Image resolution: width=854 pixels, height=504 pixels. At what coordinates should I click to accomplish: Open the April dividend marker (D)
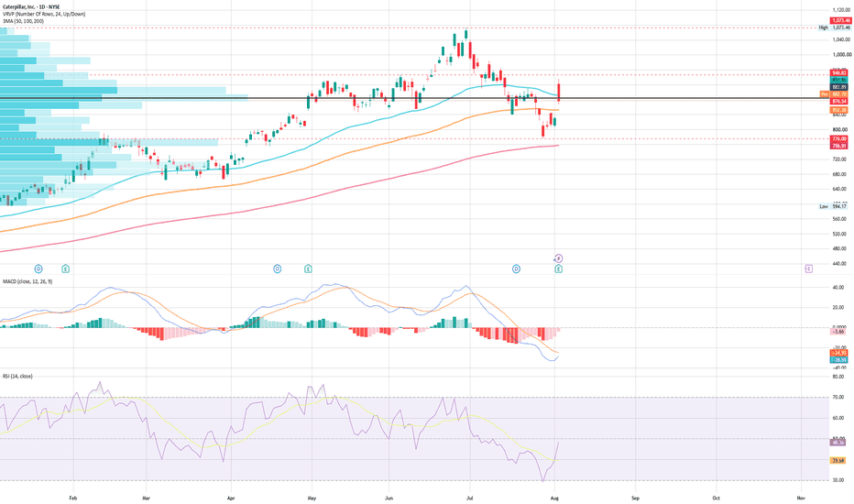click(x=278, y=268)
